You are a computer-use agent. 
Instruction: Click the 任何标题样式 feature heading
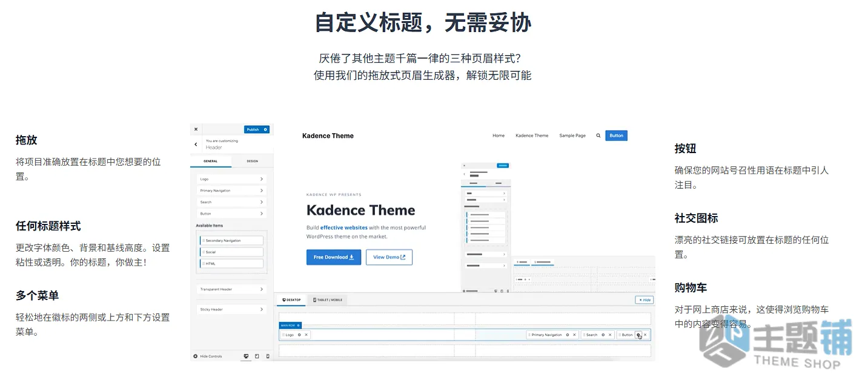[48, 226]
